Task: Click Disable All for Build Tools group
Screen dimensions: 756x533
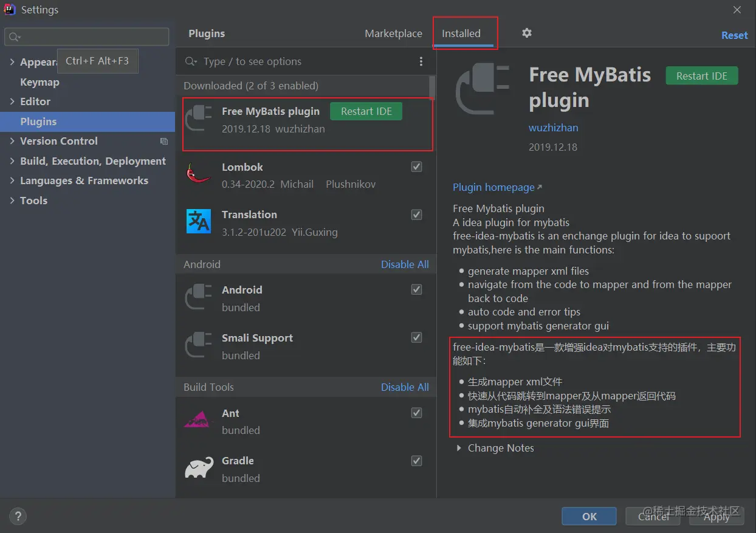Action: coord(405,387)
